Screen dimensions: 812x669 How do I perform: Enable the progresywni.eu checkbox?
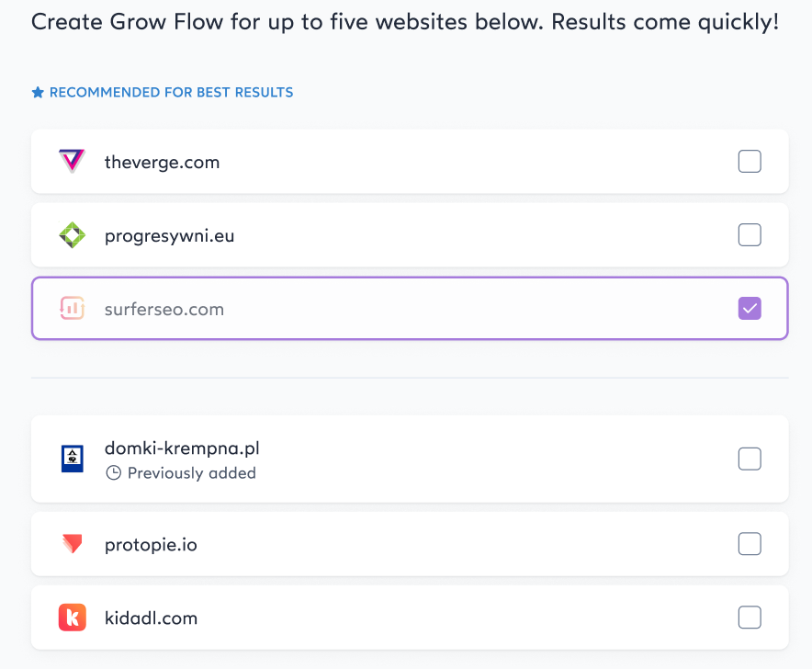[750, 234]
